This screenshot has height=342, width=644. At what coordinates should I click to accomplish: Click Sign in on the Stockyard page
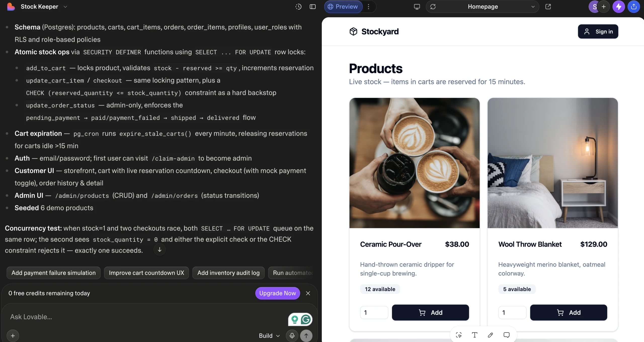click(598, 31)
